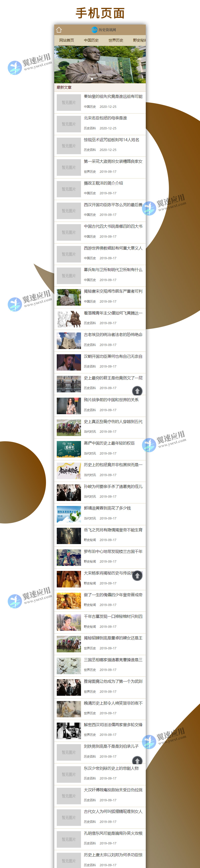
Task: Click the home icon in the header
Action: click(59, 30)
